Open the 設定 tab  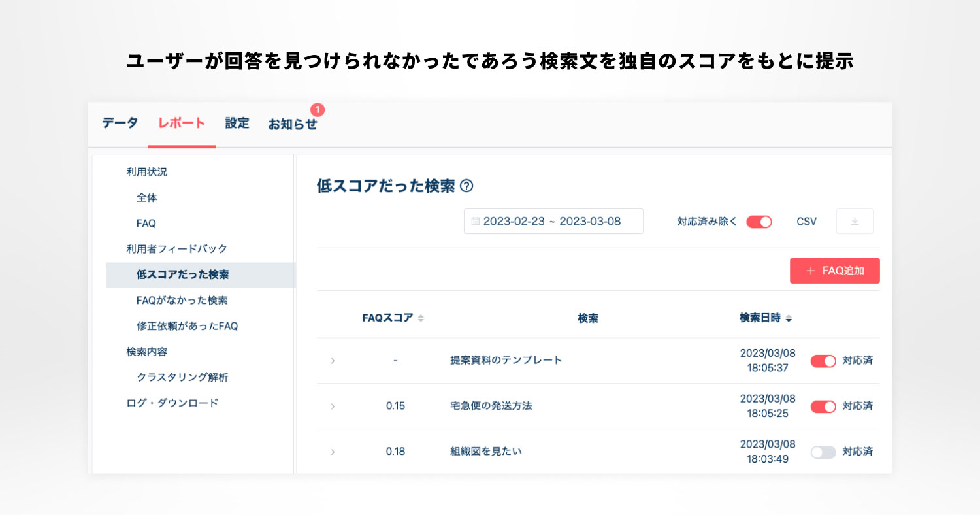point(237,124)
